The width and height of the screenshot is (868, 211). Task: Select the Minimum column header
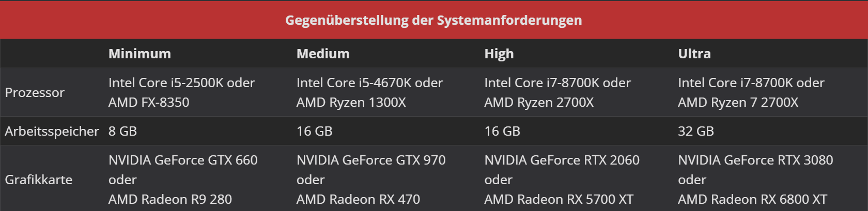(x=139, y=54)
